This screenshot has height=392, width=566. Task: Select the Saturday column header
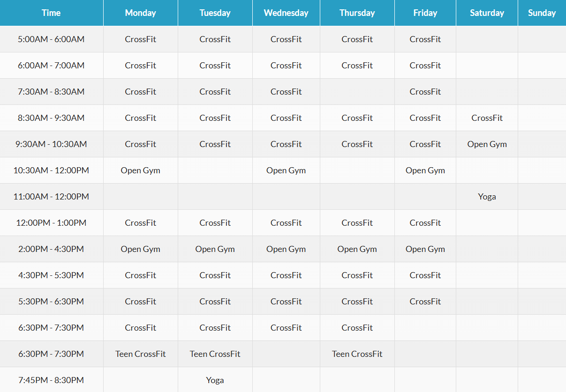(x=487, y=13)
